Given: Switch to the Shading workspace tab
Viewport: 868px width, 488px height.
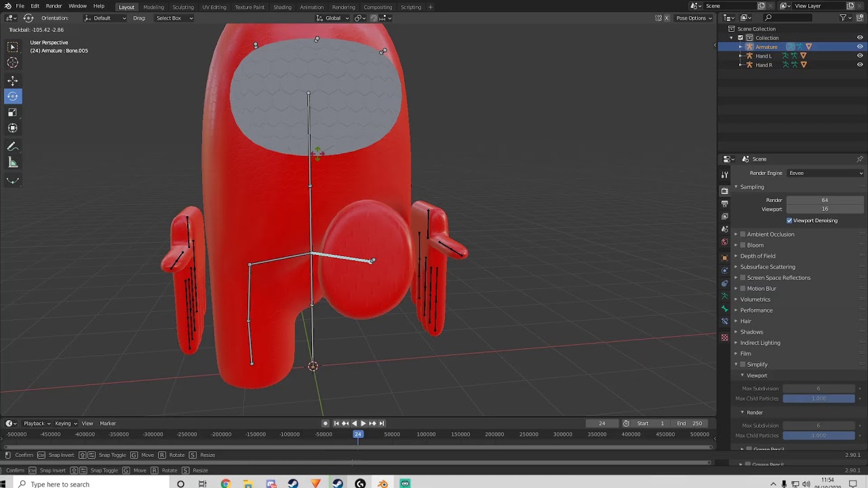Looking at the screenshot, I should pos(282,7).
